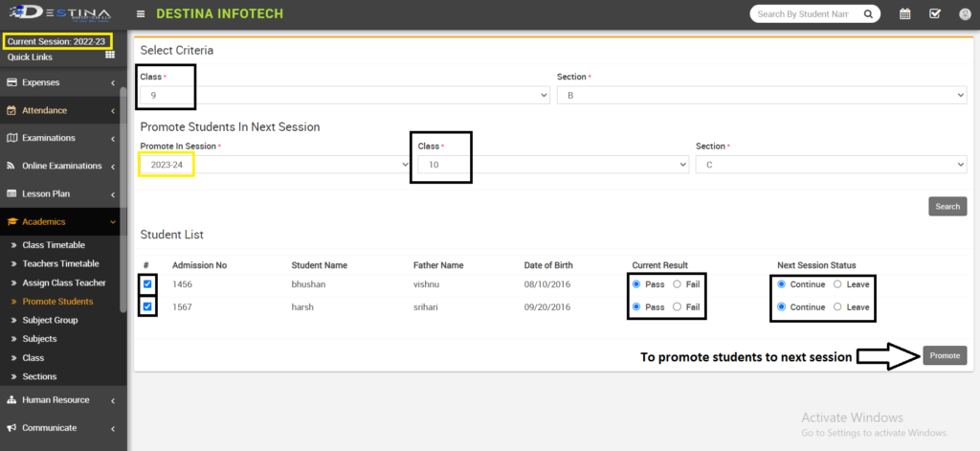Viewport: 980px width, 451px height.
Task: Click the Communicate megaphone icon
Action: [12, 428]
